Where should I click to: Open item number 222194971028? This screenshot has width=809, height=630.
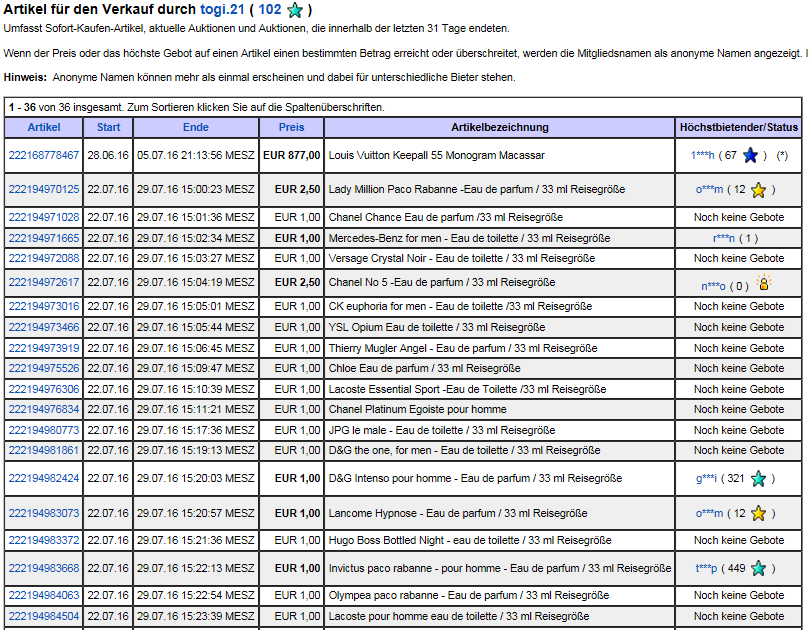44,217
